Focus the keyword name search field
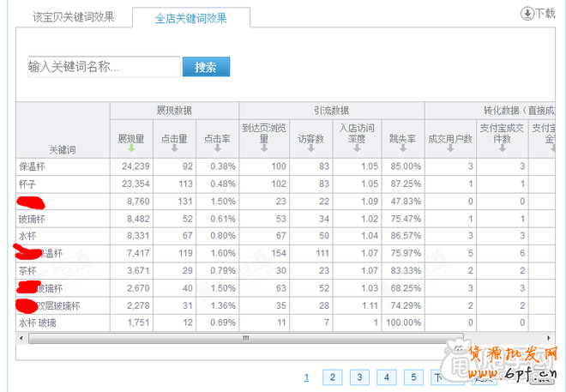Screen dimensions: 566x392 [104, 67]
